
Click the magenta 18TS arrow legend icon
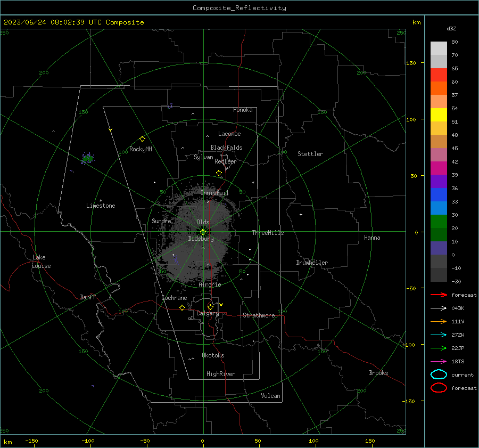pos(439,362)
